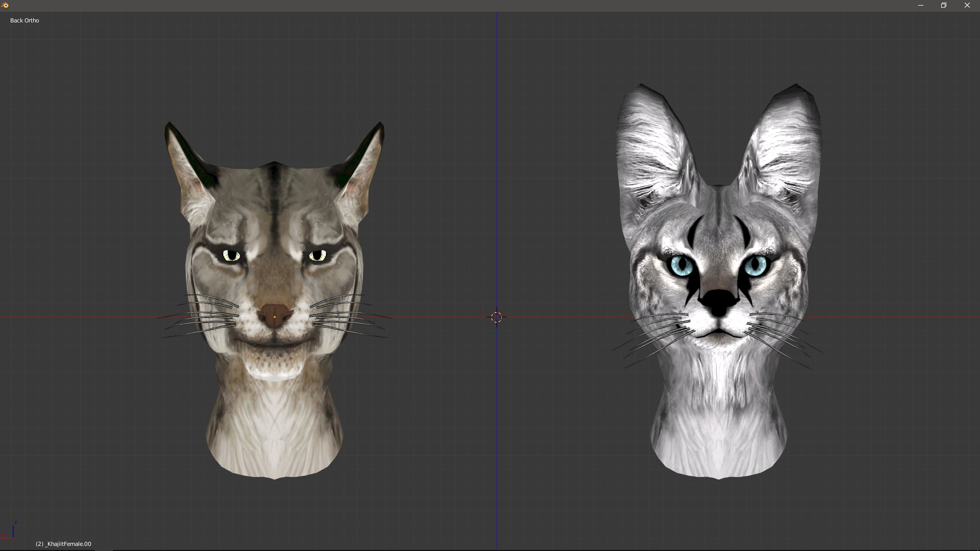Image resolution: width=980 pixels, height=551 pixels.
Task: Click the Back Ortho view label
Action: [x=24, y=20]
